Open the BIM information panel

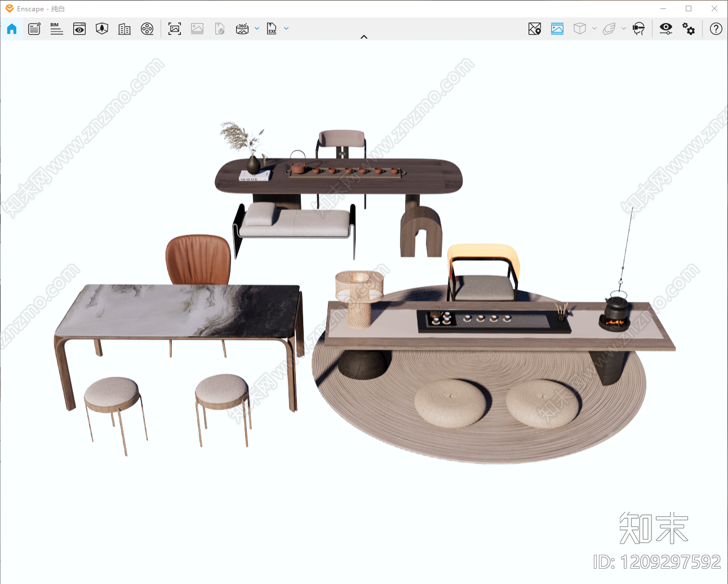(56, 29)
